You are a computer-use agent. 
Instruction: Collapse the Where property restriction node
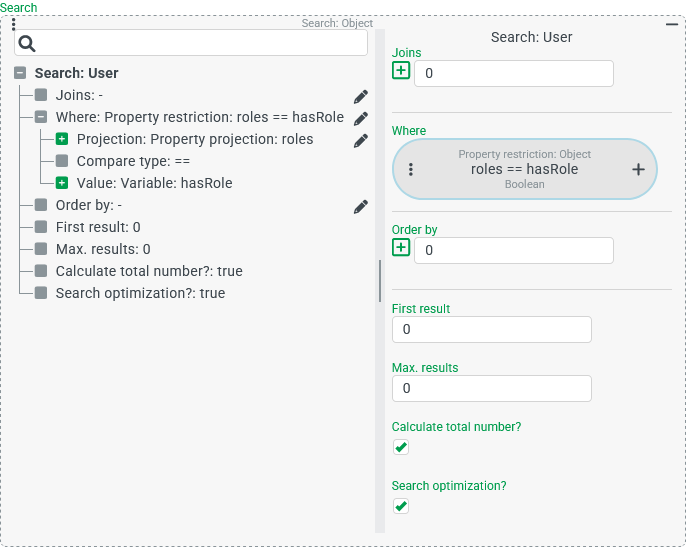pos(41,117)
